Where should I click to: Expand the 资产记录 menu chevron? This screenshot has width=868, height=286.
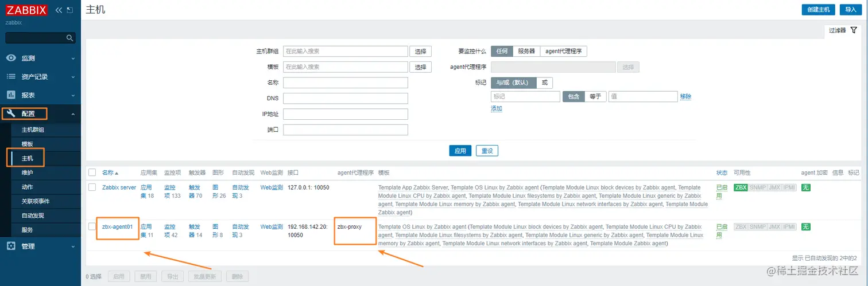point(73,77)
